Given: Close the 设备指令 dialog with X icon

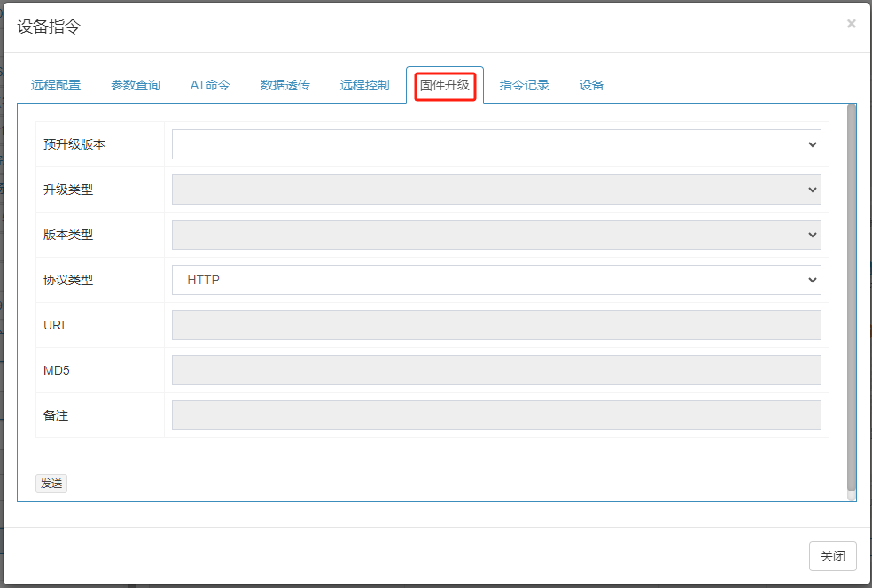Looking at the screenshot, I should [x=851, y=24].
